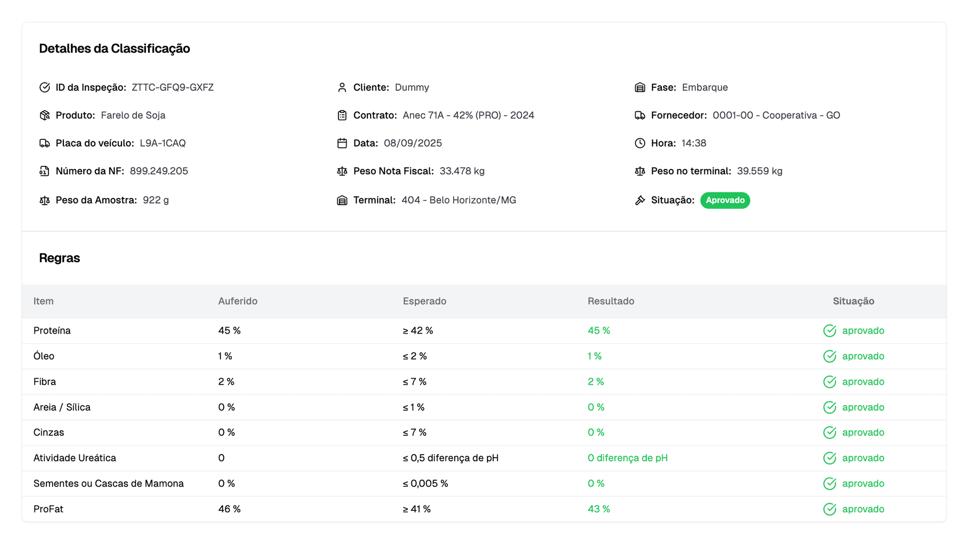980x550 pixels.
Task: Click the warehouse icon next to Terminal
Action: [x=342, y=201]
